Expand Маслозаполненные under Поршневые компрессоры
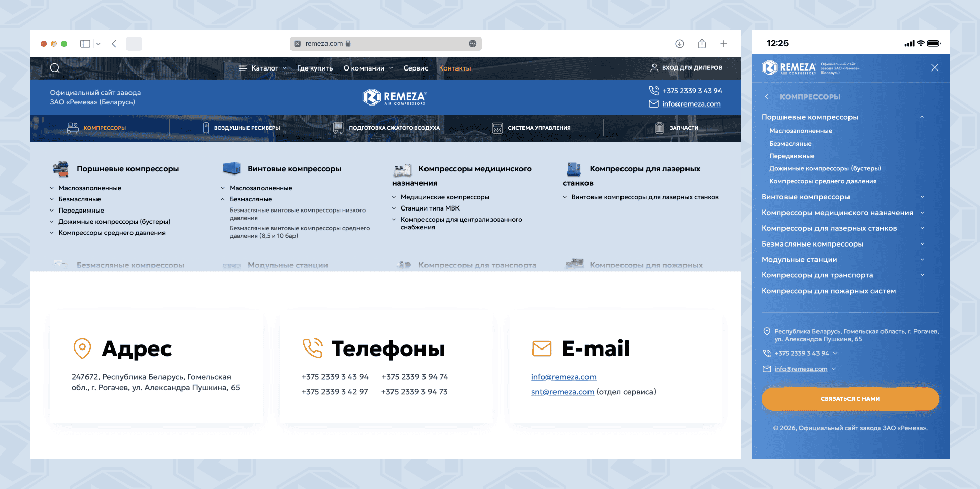980x489 pixels. 52,188
